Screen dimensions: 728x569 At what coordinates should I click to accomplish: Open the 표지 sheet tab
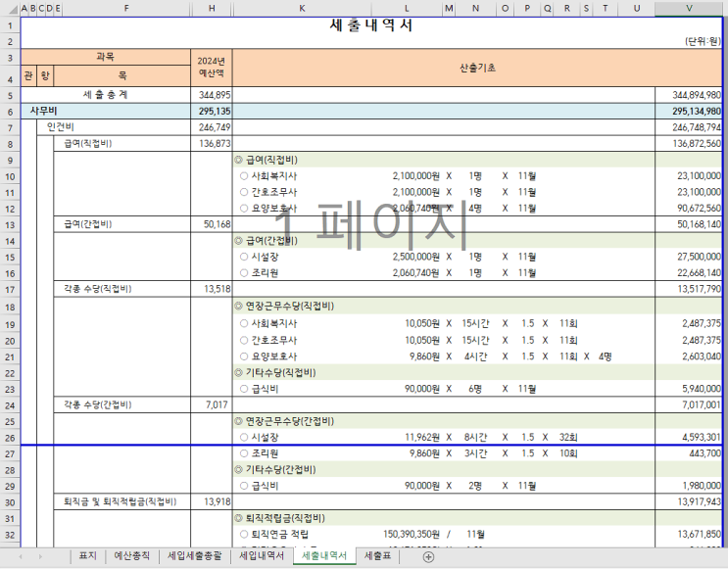point(88,555)
